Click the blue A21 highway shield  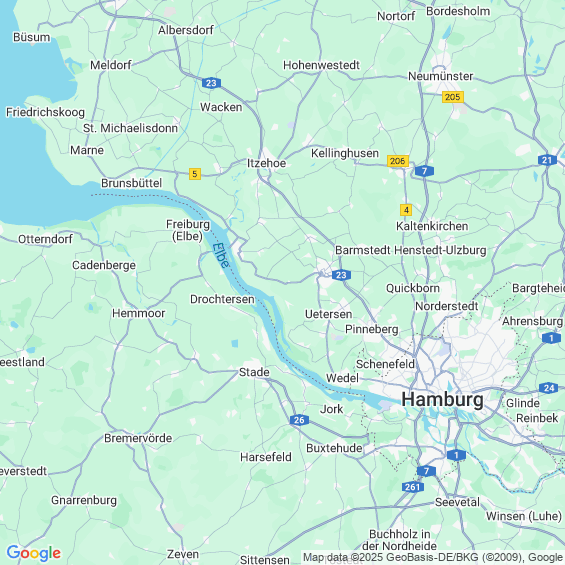tap(547, 160)
